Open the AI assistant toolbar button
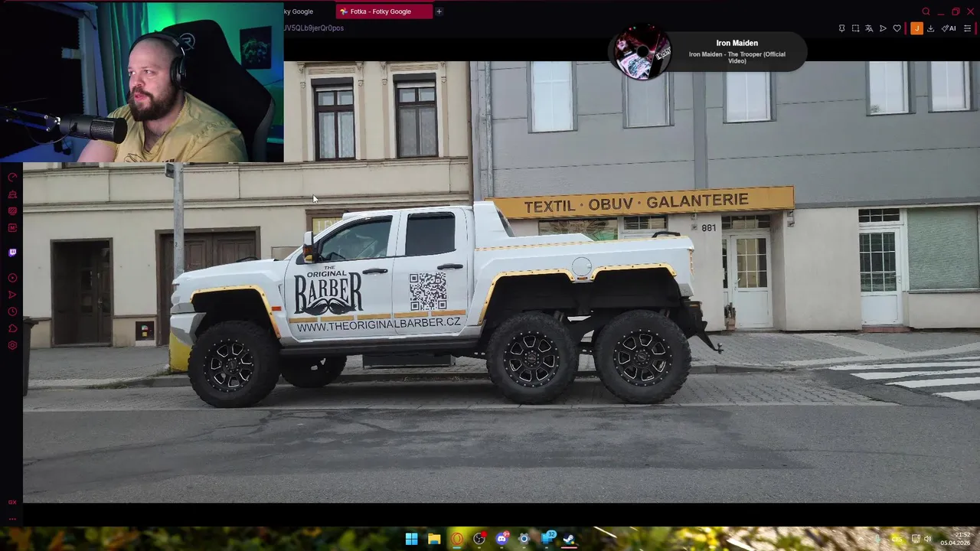Viewport: 980px width, 551px height. [x=949, y=28]
